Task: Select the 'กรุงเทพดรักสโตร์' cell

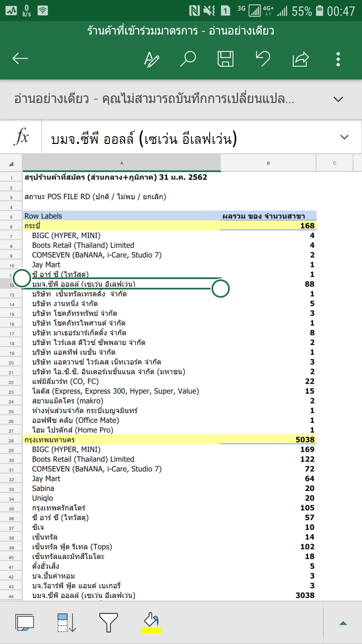Action: click(x=121, y=508)
